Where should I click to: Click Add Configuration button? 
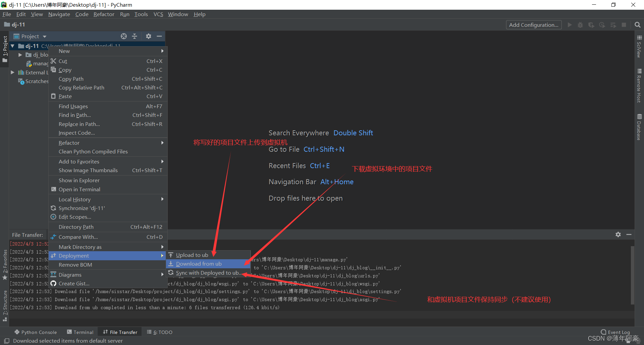click(534, 25)
